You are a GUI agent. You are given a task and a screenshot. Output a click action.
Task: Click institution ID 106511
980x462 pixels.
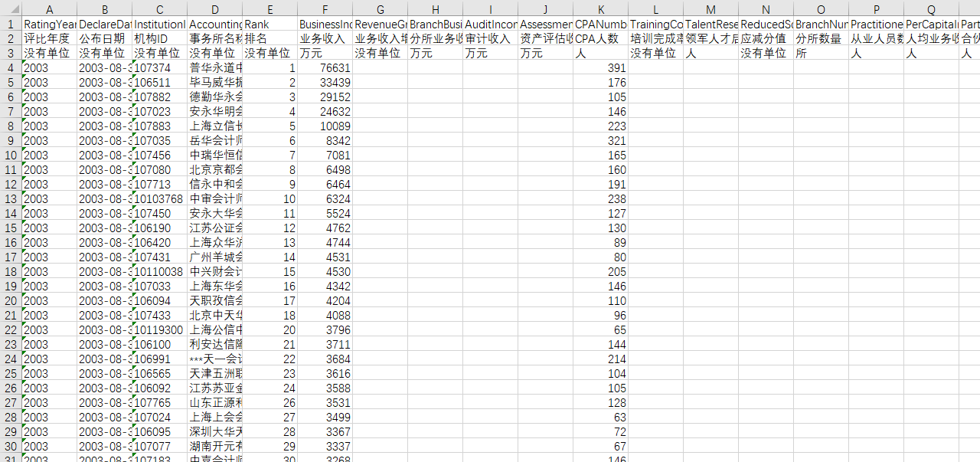point(160,82)
